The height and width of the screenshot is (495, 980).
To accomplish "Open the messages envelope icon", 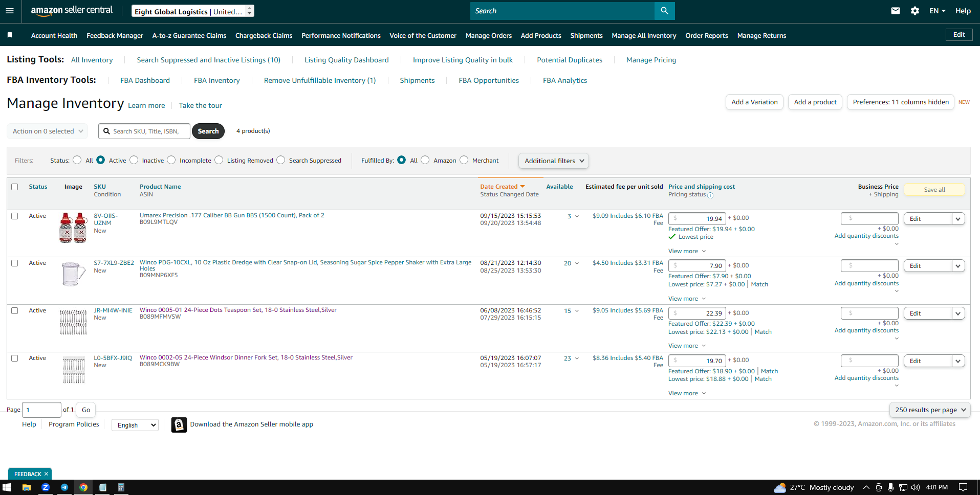I will pyautogui.click(x=895, y=11).
